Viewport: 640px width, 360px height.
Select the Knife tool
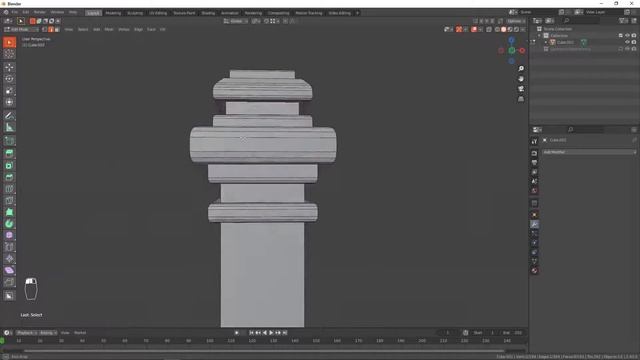[x=9, y=200]
